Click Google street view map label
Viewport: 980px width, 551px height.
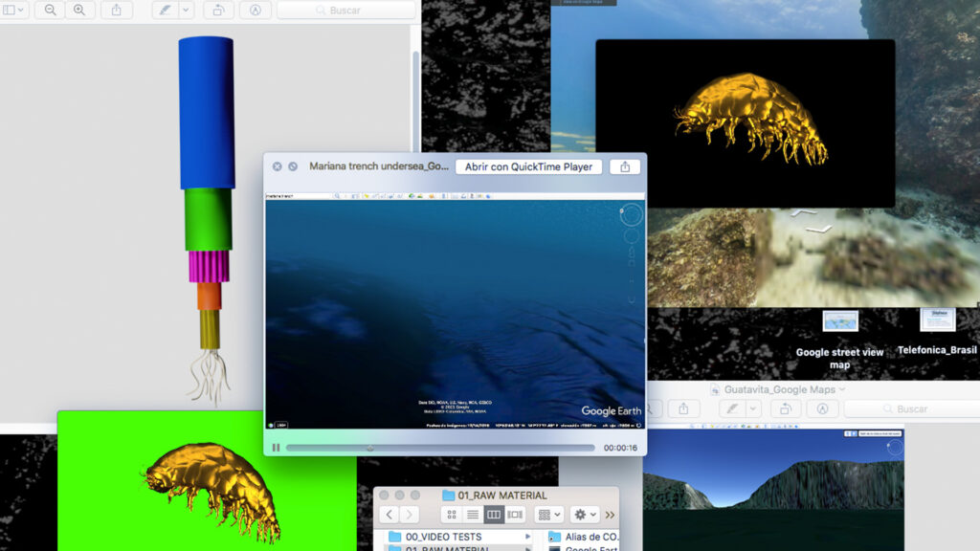tap(839, 359)
